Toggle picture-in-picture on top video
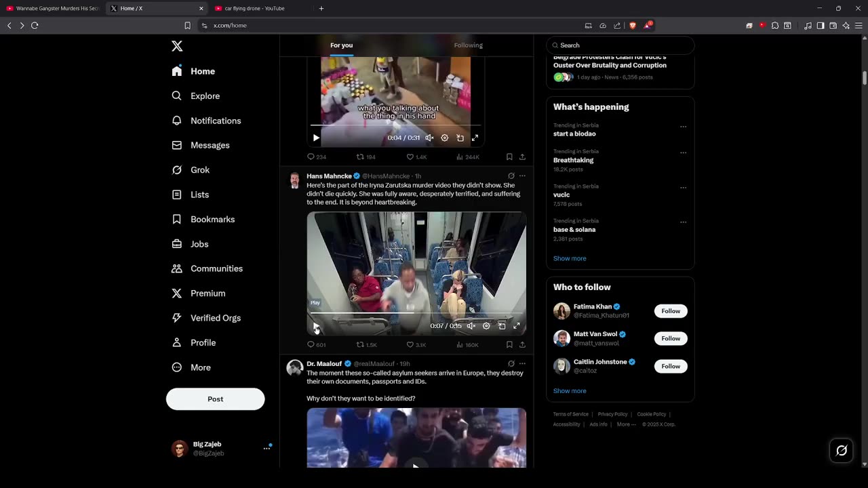The height and width of the screenshot is (488, 868). (x=460, y=138)
